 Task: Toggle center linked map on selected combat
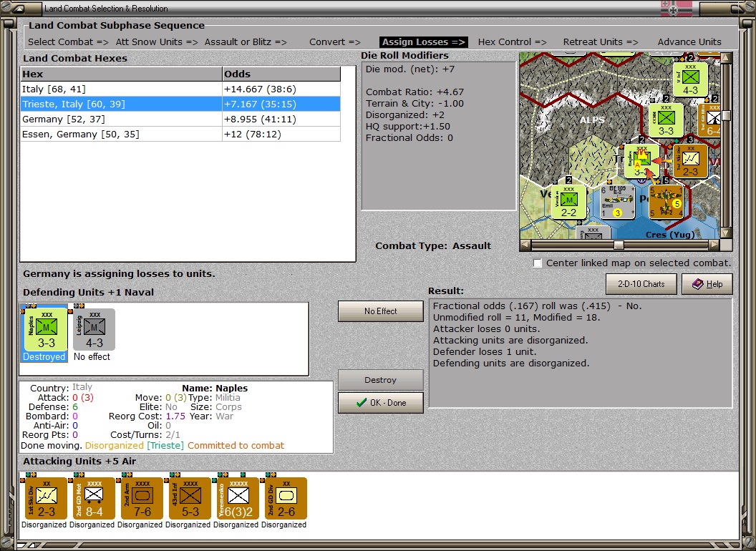[x=538, y=263]
